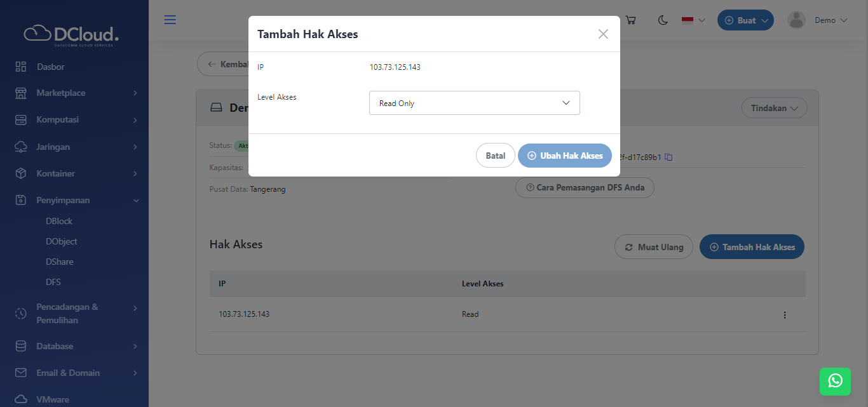Open the shopping cart icon
This screenshot has height=407, width=868.
[x=630, y=20]
